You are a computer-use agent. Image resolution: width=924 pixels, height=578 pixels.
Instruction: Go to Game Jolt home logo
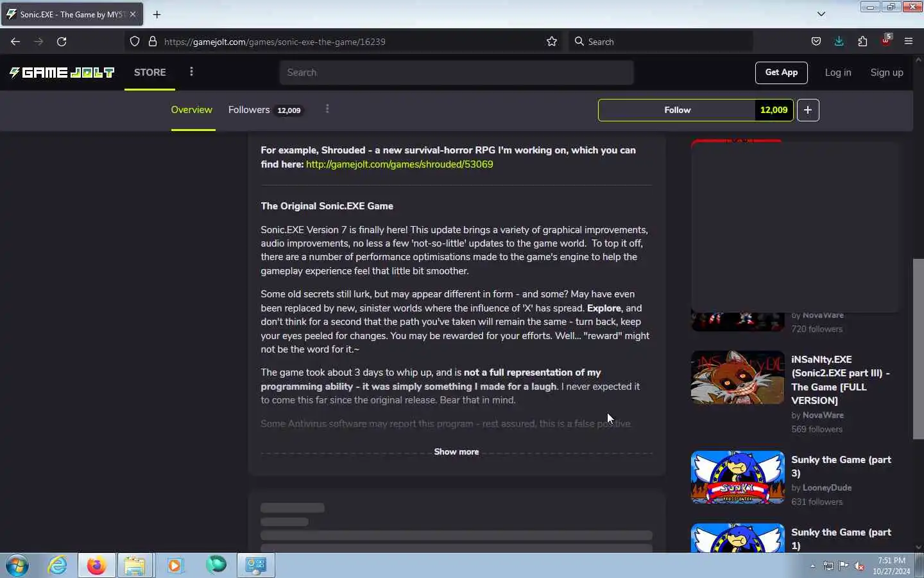click(x=62, y=73)
